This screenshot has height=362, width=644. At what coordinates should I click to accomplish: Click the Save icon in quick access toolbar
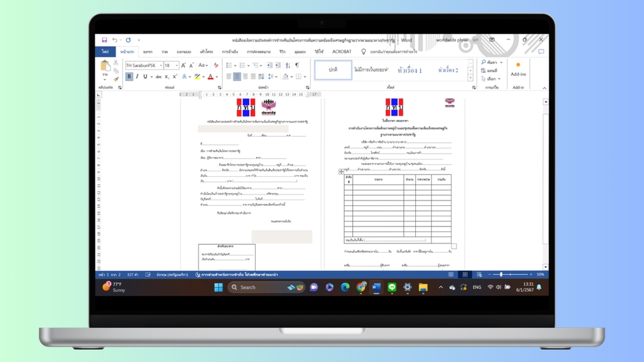click(x=105, y=40)
